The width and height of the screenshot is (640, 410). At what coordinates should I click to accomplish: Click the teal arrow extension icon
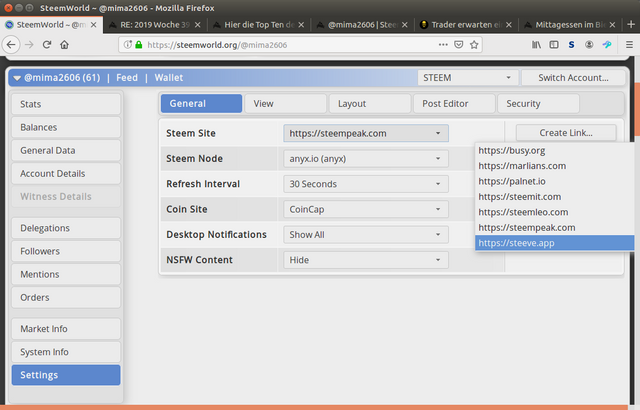[x=607, y=44]
